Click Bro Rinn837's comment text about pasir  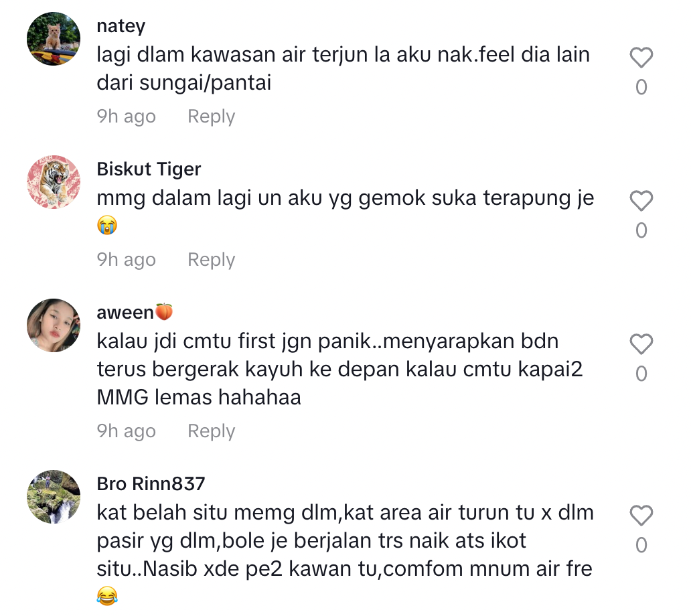tap(344, 541)
